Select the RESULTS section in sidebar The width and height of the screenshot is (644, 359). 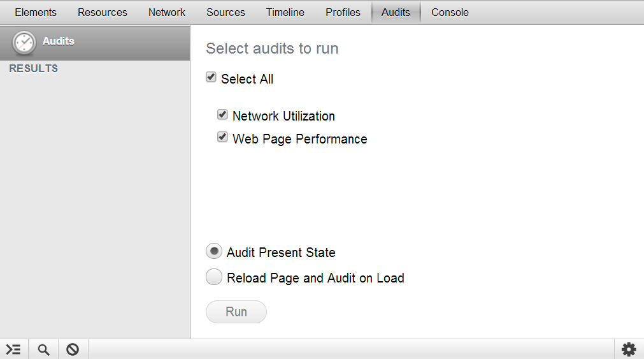pyautogui.click(x=34, y=69)
